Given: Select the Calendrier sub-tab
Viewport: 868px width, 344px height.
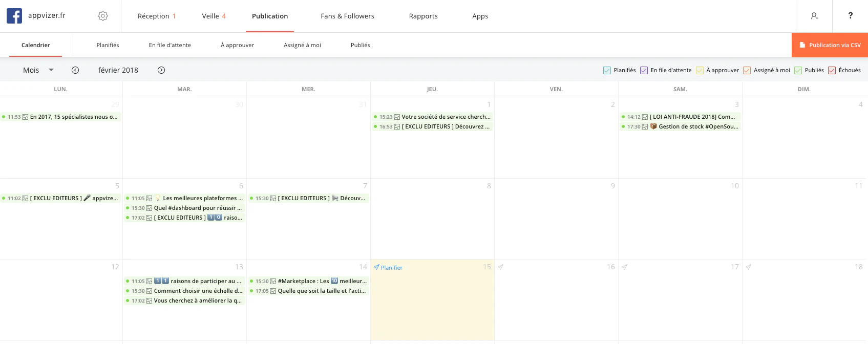Looking at the screenshot, I should coord(36,45).
